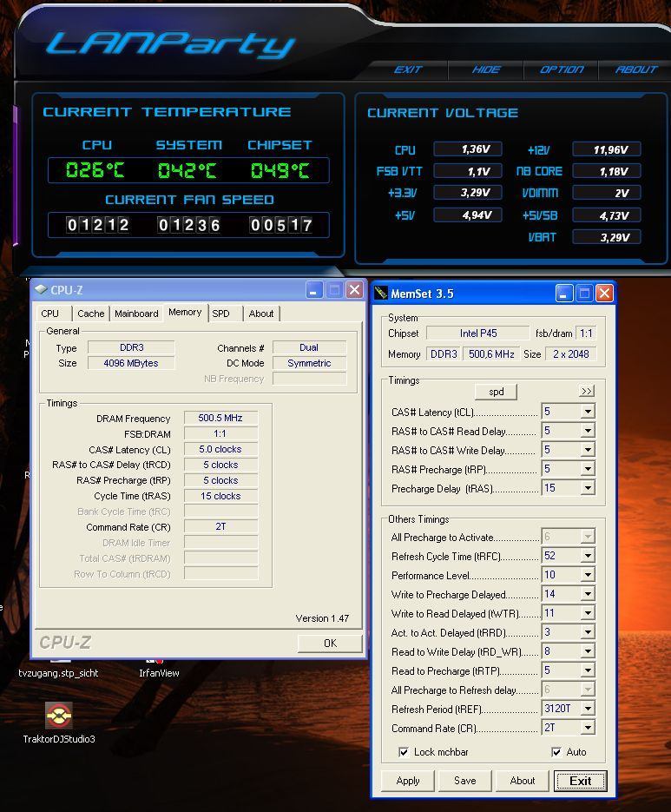Open the Precharge Delay (tRAS) dropdown
Viewport: 671px width, 812px height.
coord(588,488)
